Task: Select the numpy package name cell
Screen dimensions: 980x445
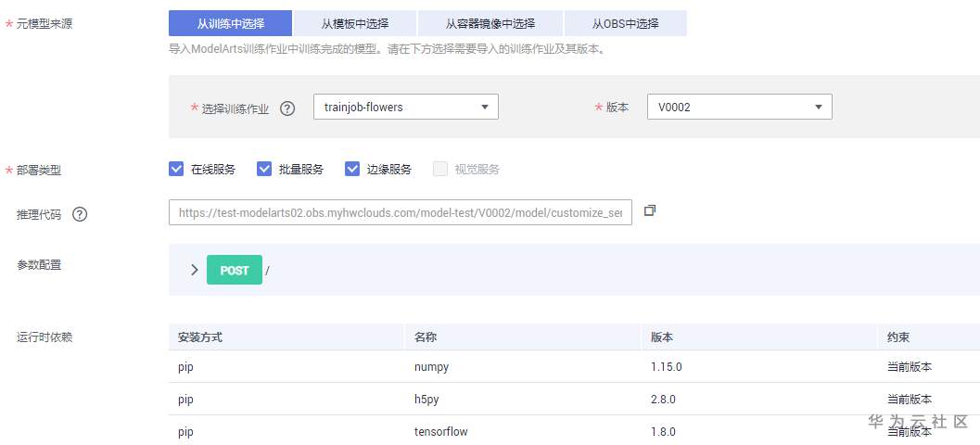Action: [431, 367]
